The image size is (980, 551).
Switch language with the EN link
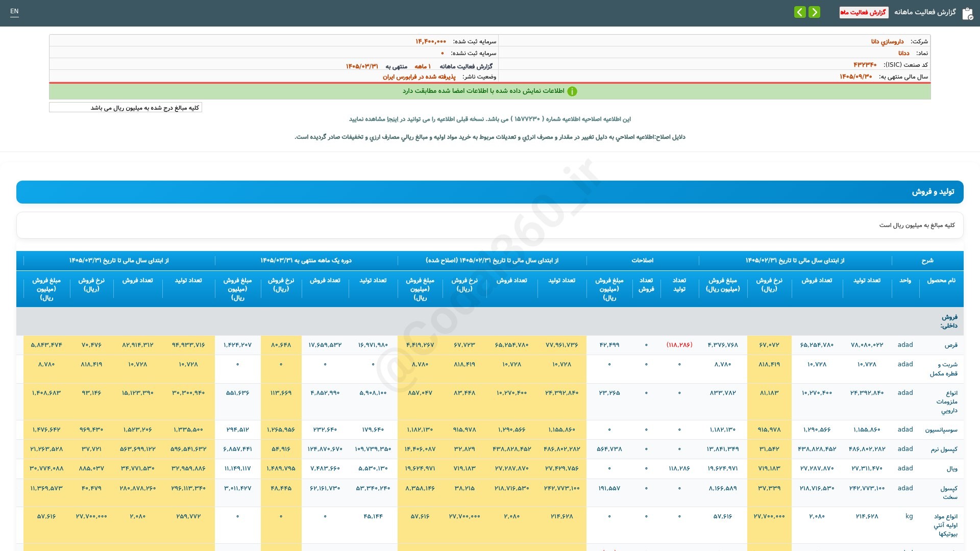[x=14, y=11]
